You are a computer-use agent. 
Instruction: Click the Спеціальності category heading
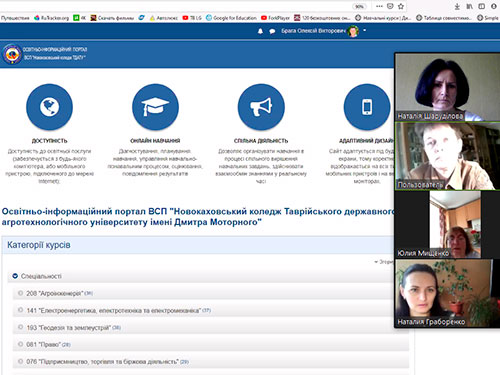[41, 276]
